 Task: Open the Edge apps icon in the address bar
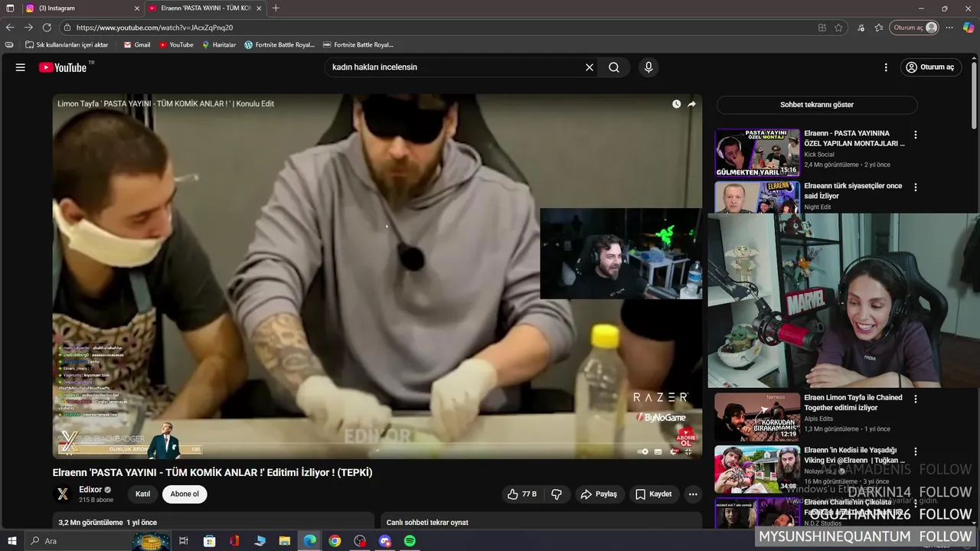[x=822, y=28]
